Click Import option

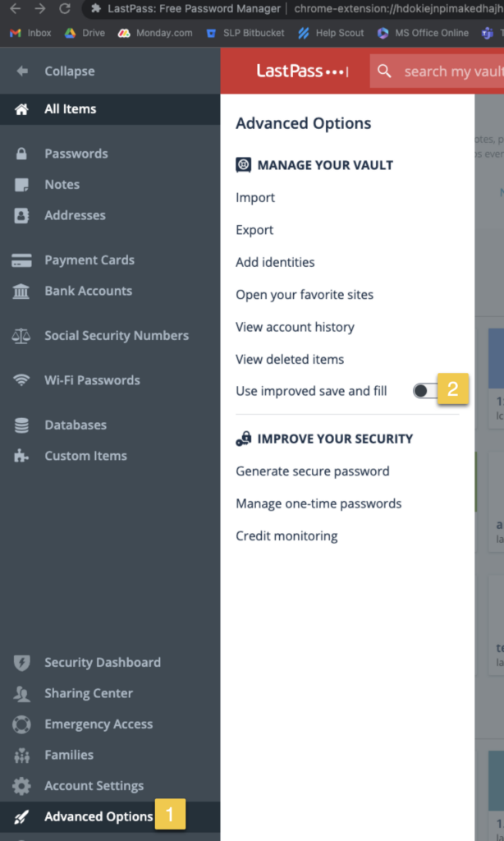tap(255, 198)
